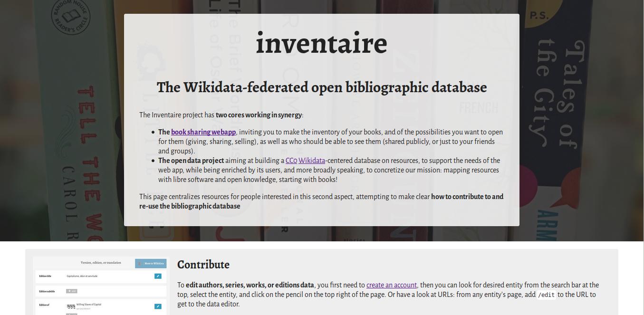The image size is (644, 315).
Task: Click the "inventaire" main title
Action: 322,43
